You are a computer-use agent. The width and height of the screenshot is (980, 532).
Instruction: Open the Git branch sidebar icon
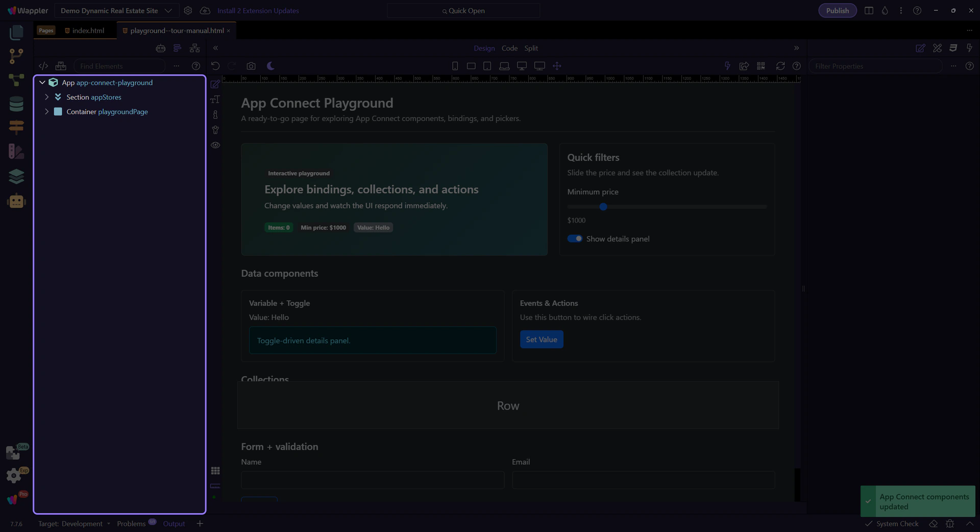[x=16, y=56]
